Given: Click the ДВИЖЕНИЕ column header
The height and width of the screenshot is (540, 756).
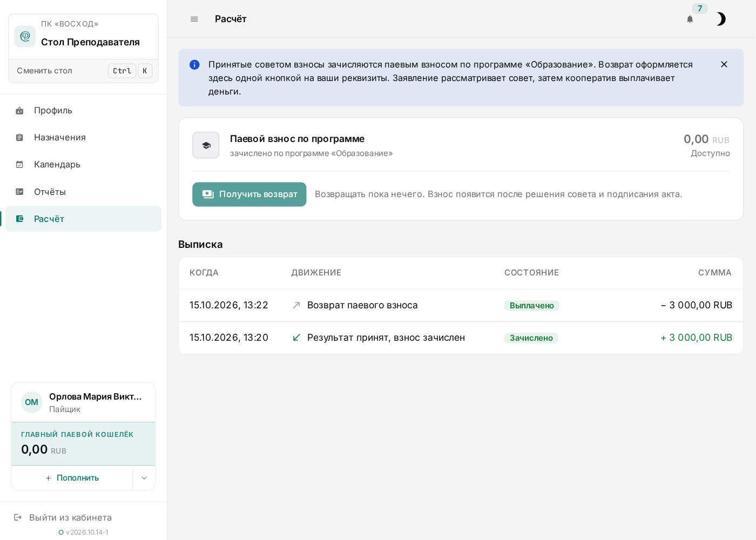Looking at the screenshot, I should pos(316,273).
